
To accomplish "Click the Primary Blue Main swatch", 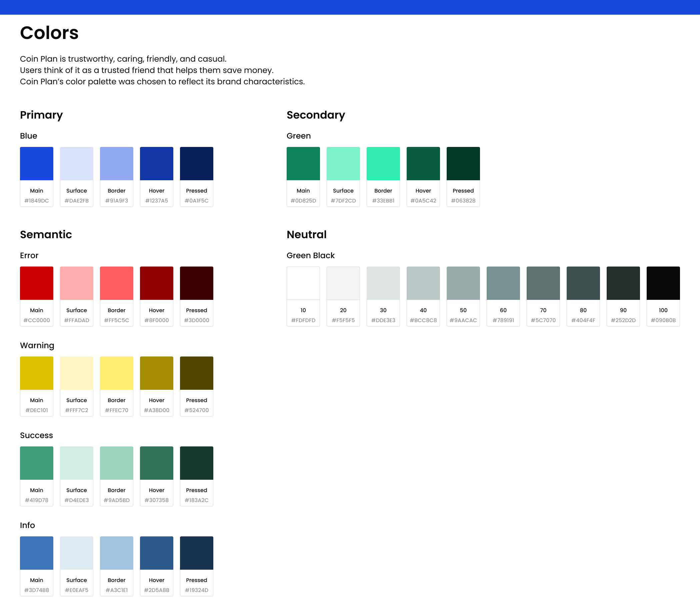I will 36,164.
